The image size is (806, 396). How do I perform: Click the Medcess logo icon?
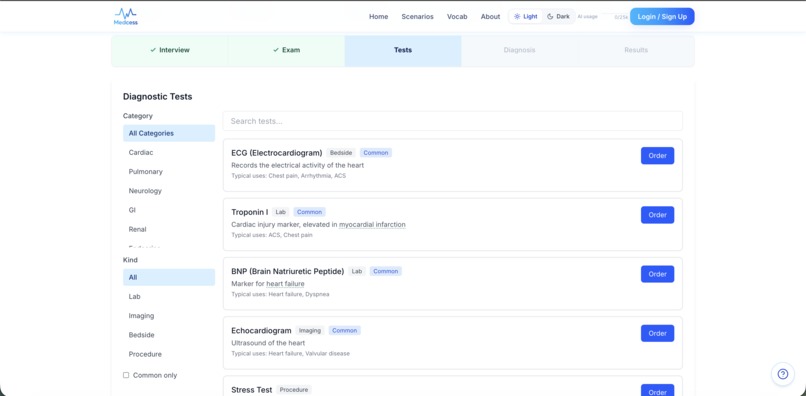click(x=125, y=16)
